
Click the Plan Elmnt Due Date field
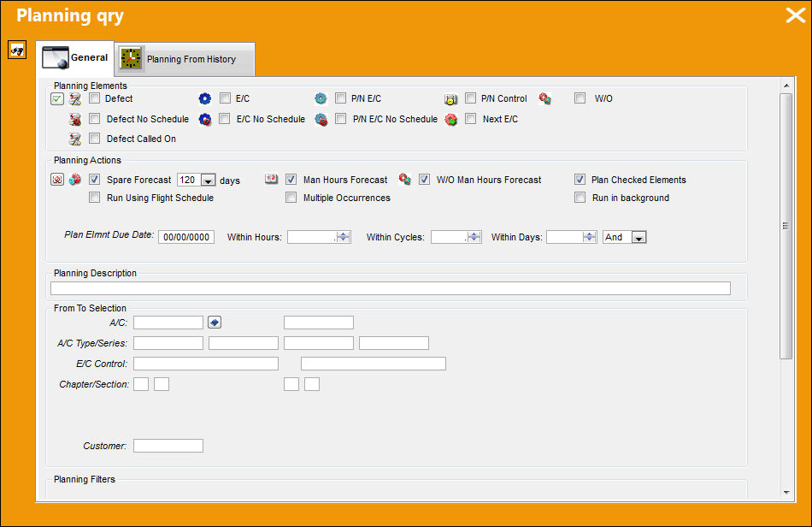pos(186,237)
